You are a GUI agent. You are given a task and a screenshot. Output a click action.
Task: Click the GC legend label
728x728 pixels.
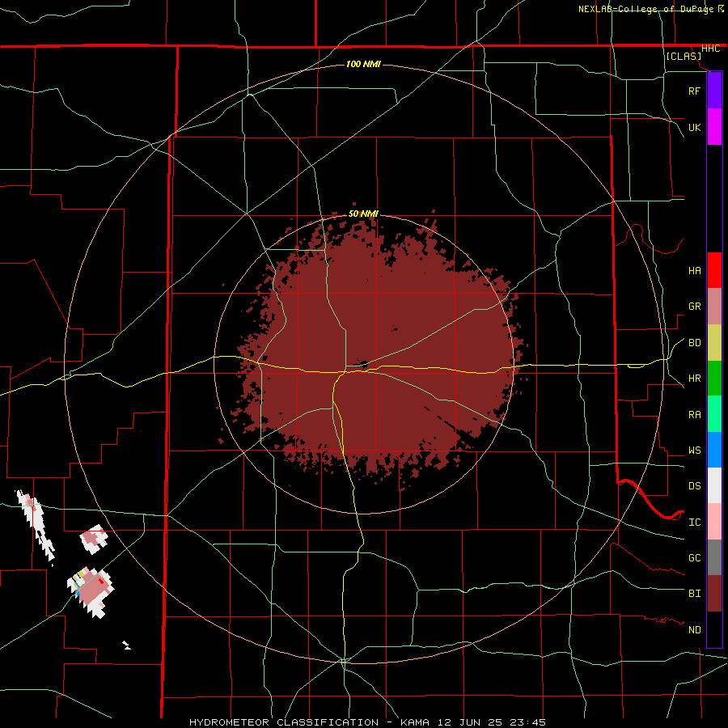[694, 558]
